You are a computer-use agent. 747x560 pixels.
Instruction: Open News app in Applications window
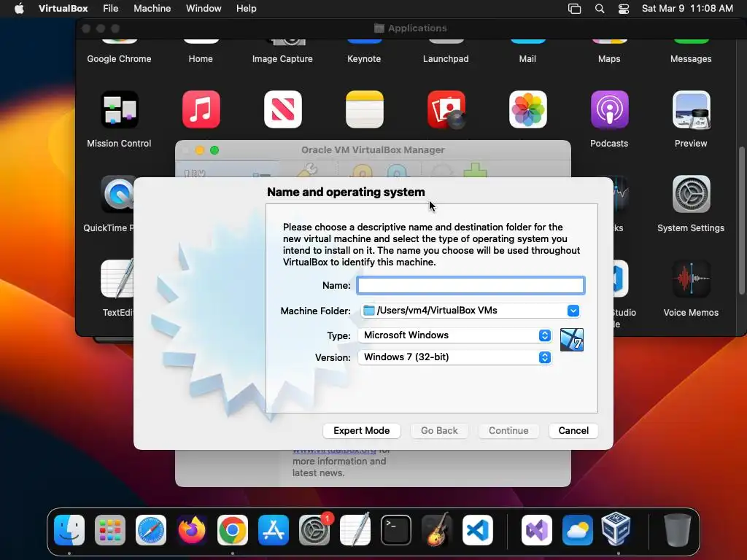click(283, 109)
